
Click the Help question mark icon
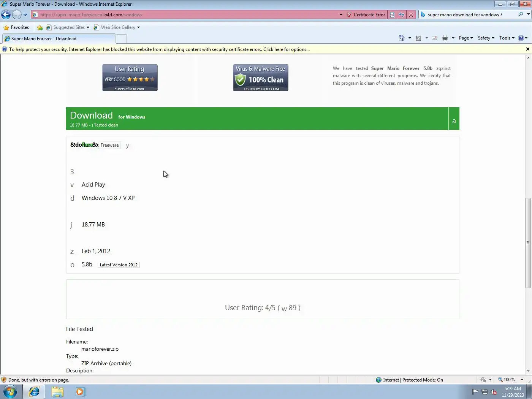pos(521,38)
